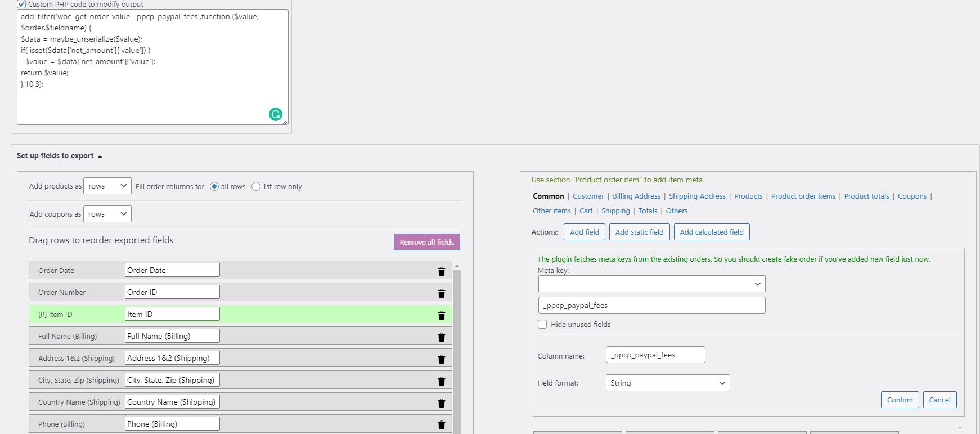Open the Meta key dropdown
This screenshot has height=434, width=980.
coord(651,284)
